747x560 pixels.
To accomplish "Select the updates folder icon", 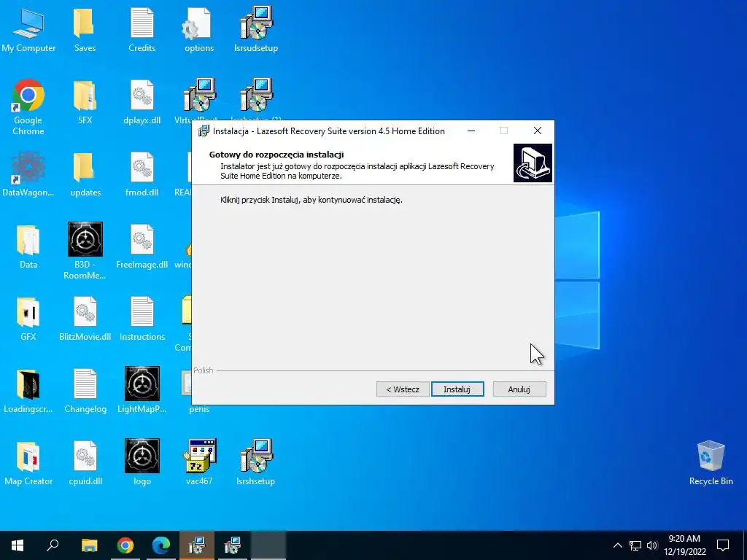I will click(85, 175).
